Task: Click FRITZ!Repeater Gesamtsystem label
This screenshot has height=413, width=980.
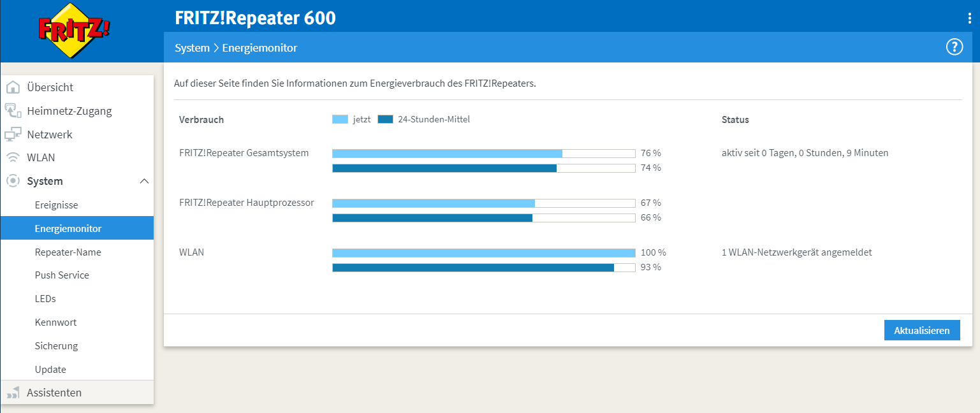Action: (x=244, y=153)
